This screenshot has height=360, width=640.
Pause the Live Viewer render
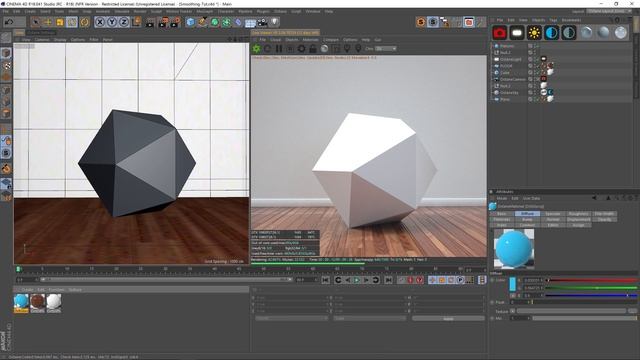tap(279, 49)
